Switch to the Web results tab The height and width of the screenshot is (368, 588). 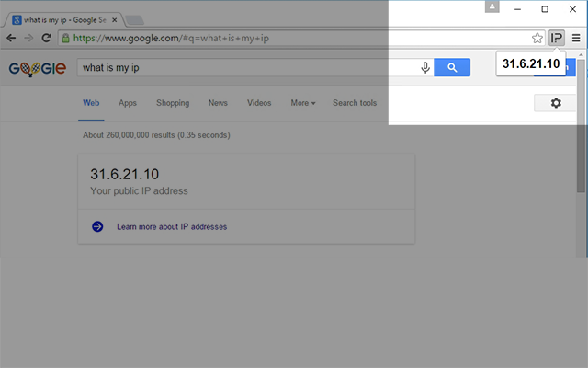click(x=91, y=103)
